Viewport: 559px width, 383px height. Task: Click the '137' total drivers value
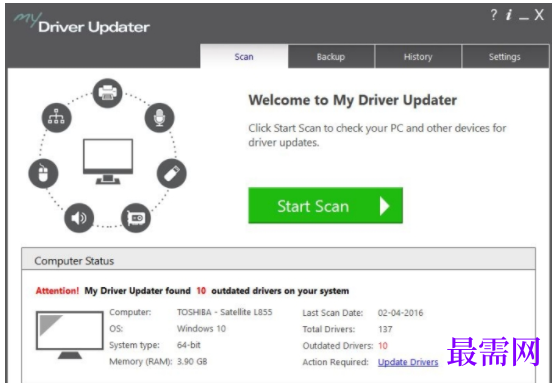[385, 329]
